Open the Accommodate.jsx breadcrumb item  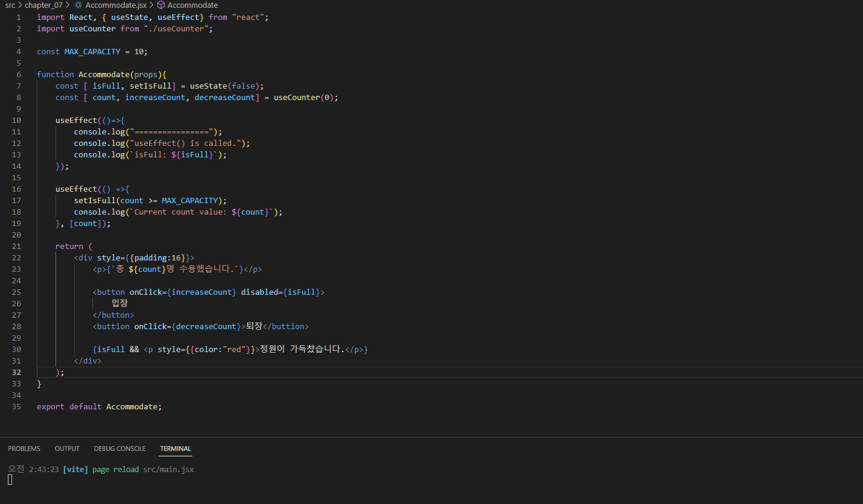point(116,5)
